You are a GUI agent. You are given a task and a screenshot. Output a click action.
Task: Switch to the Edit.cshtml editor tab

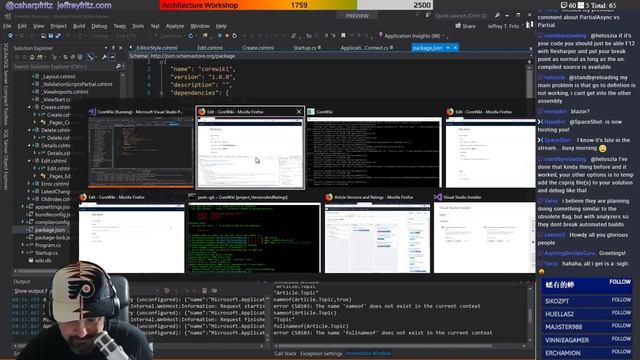pyautogui.click(x=210, y=48)
